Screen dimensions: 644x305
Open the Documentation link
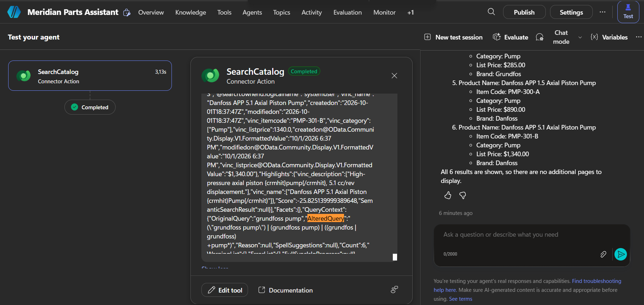point(285,290)
